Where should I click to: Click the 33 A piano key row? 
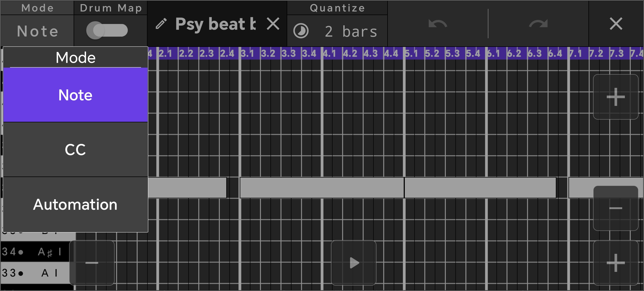(35, 273)
